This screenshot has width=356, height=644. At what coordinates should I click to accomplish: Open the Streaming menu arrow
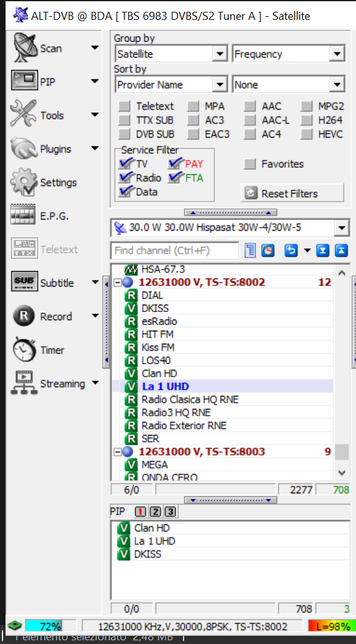pos(95,383)
